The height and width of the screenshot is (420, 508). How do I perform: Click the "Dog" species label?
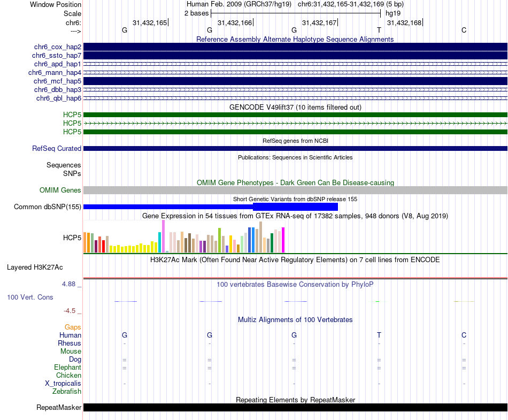[x=75, y=360]
